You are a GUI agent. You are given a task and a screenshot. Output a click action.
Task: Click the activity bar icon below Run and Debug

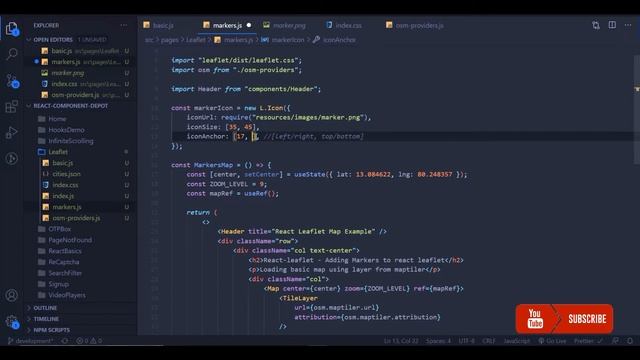(x=12, y=158)
